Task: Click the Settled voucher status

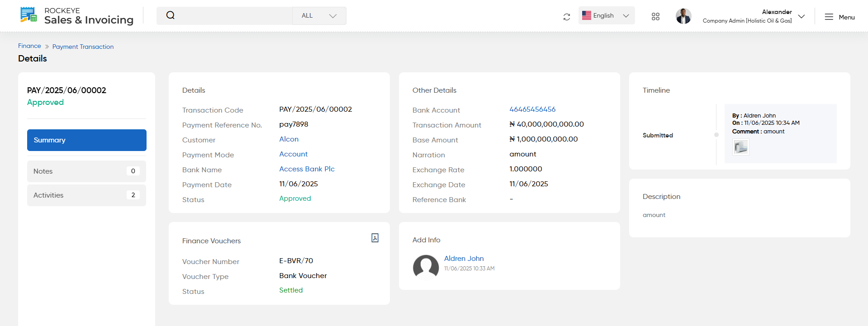Action: (x=291, y=290)
